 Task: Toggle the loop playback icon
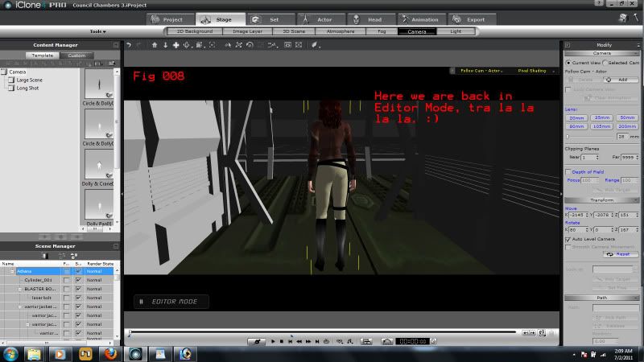[327, 341]
